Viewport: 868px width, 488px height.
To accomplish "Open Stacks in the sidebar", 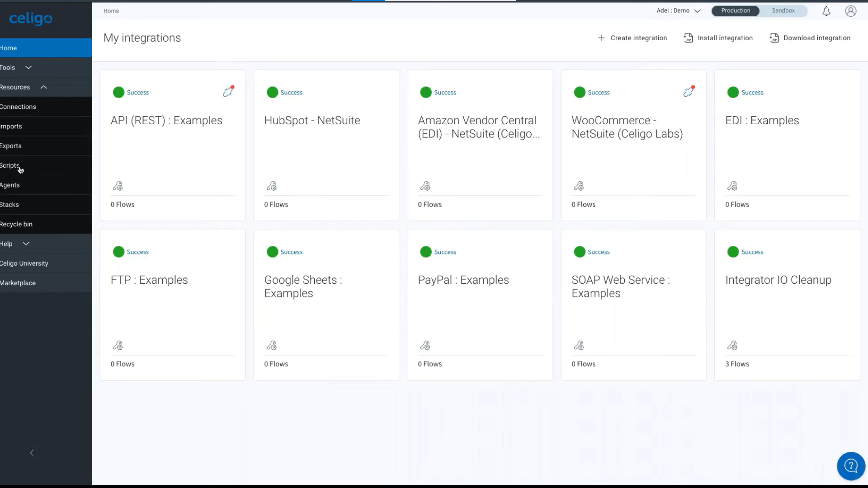I will tap(46, 205).
